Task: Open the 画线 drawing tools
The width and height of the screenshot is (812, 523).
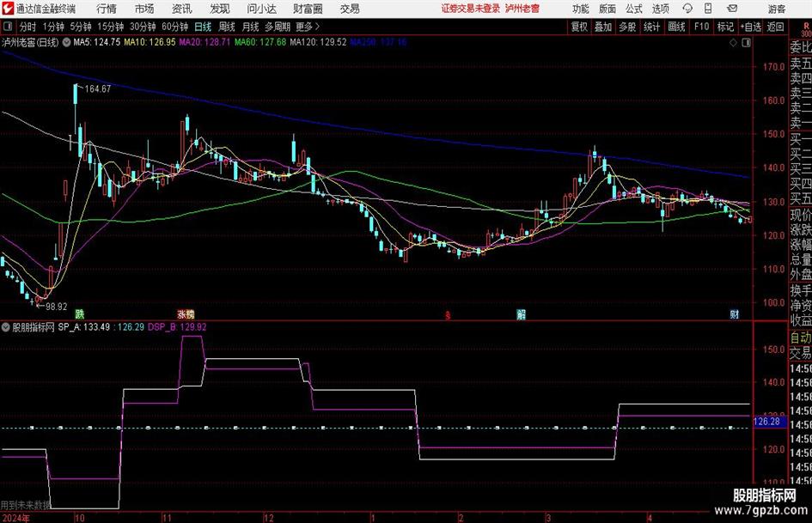Action: pyautogui.click(x=677, y=27)
